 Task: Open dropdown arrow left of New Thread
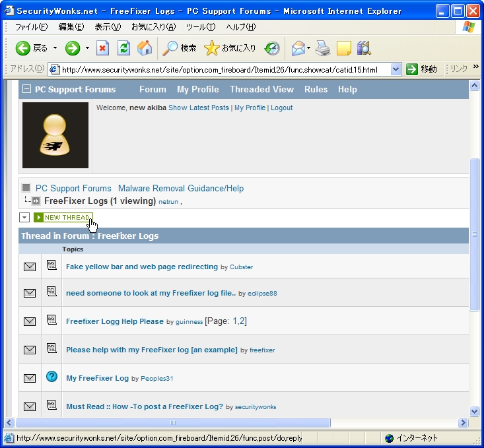(x=24, y=217)
